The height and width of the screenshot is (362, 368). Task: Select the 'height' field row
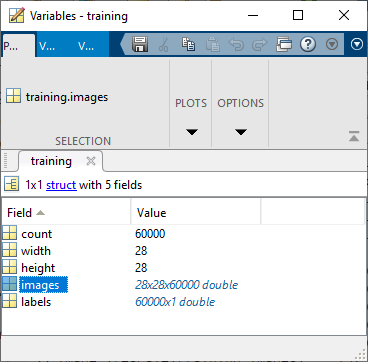point(183,268)
